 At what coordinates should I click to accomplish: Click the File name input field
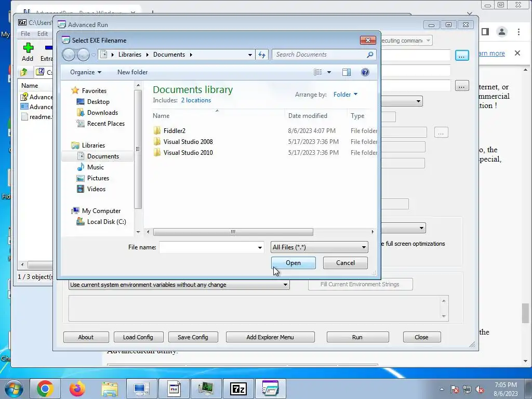click(x=208, y=247)
